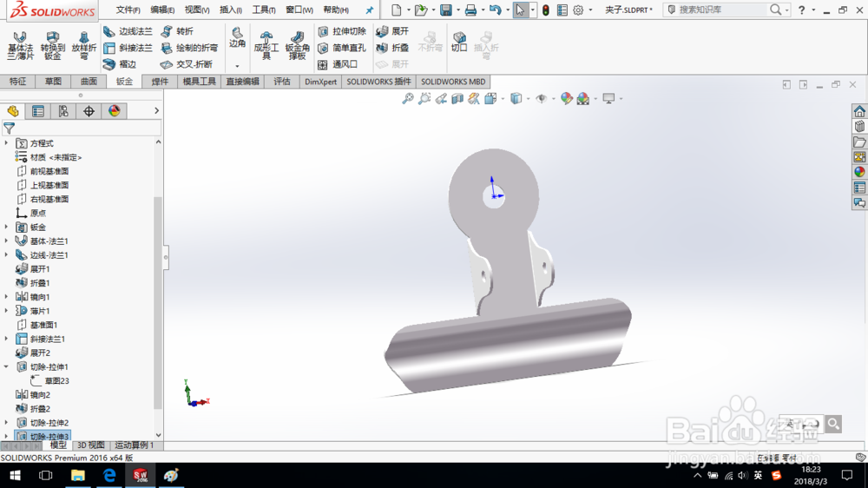The width and height of the screenshot is (868, 488).
Task: Open the task pane Home icon
Action: (859, 111)
